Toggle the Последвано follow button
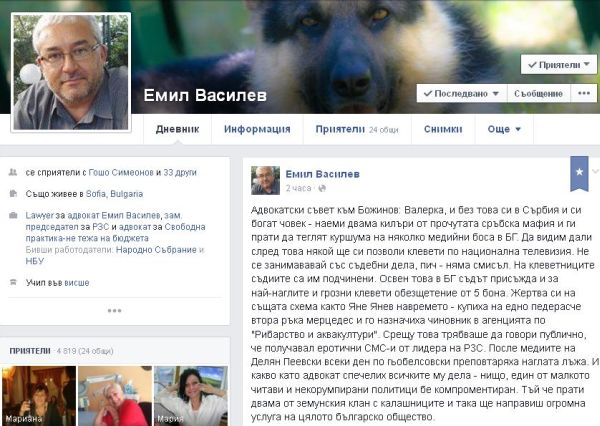Image resolution: width=600 pixels, height=426 pixels. point(461,93)
